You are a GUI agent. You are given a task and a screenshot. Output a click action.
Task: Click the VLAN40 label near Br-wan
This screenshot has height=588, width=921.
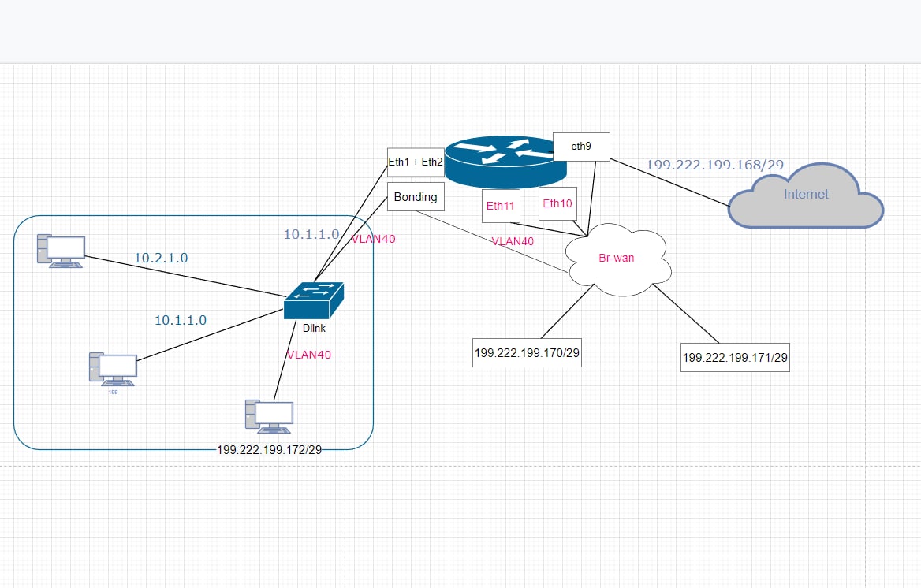pos(513,241)
